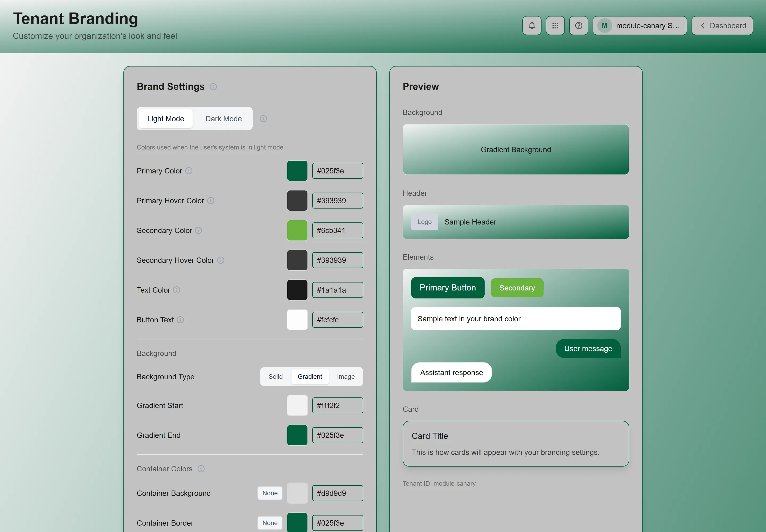The height and width of the screenshot is (532, 766).
Task: Click the Secondary button in preview
Action: point(517,288)
